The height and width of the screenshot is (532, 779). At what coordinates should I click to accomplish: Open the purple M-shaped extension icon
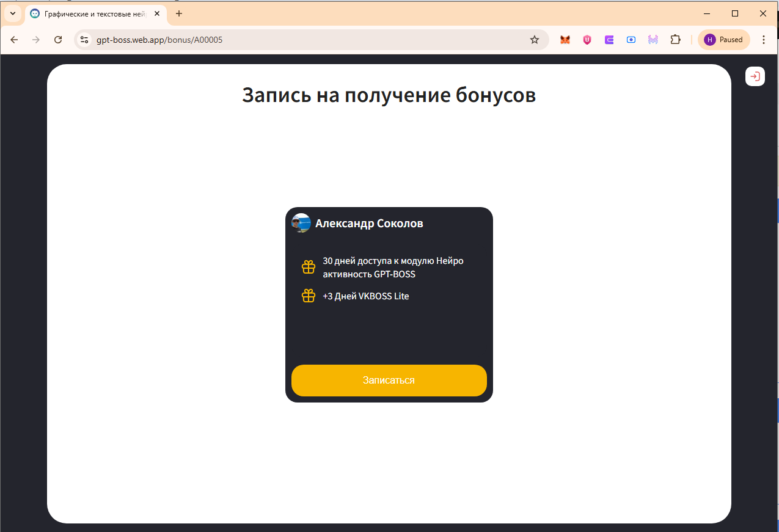point(653,40)
